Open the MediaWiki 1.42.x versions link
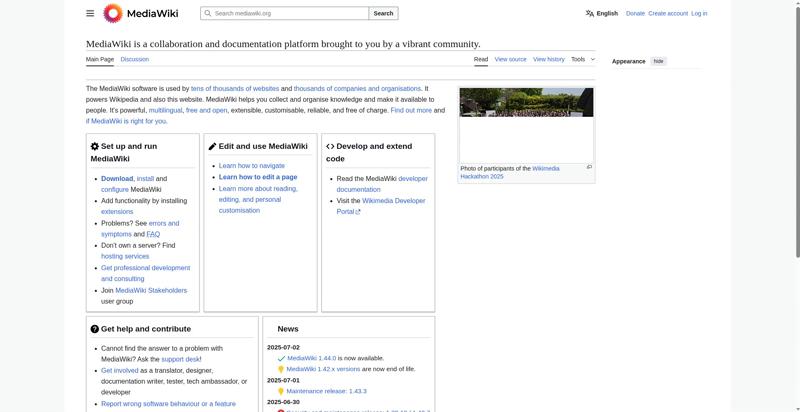 pos(323,369)
